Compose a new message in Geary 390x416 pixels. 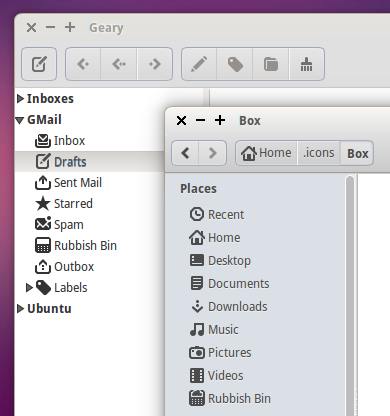tap(39, 64)
